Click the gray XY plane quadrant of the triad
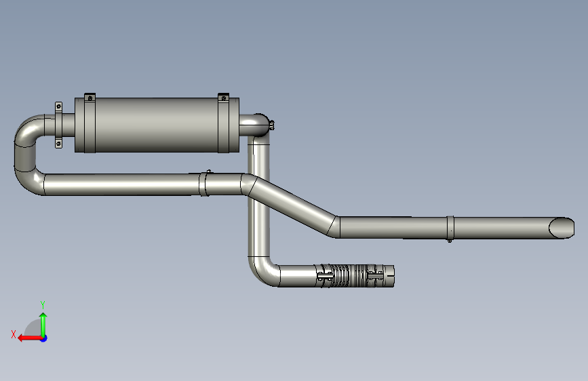The height and width of the screenshot is (381, 588). tap(33, 328)
